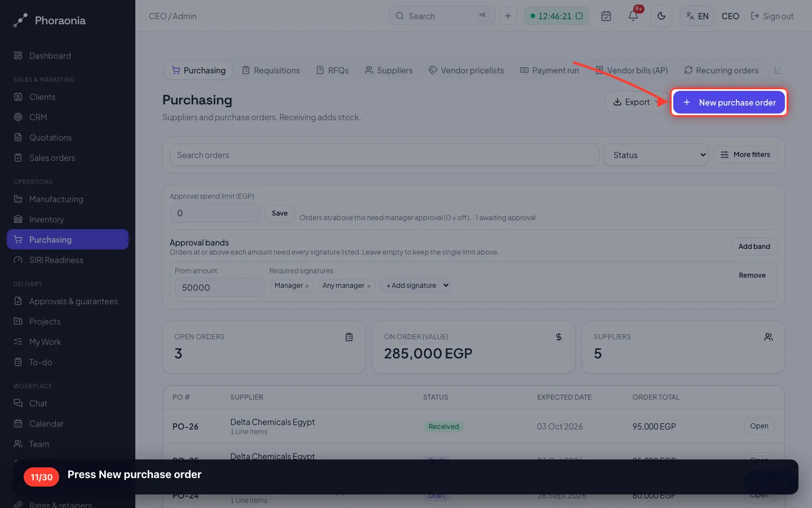Open Projects in sidebar

pos(68,322)
